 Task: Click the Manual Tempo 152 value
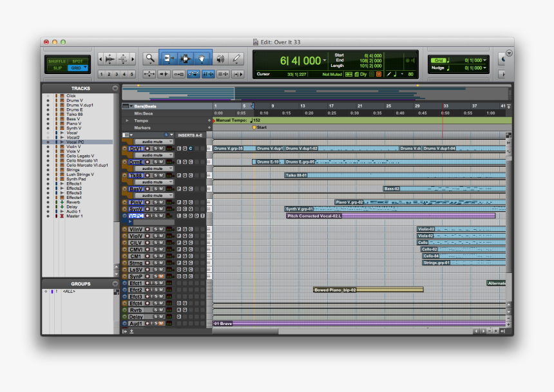point(257,120)
